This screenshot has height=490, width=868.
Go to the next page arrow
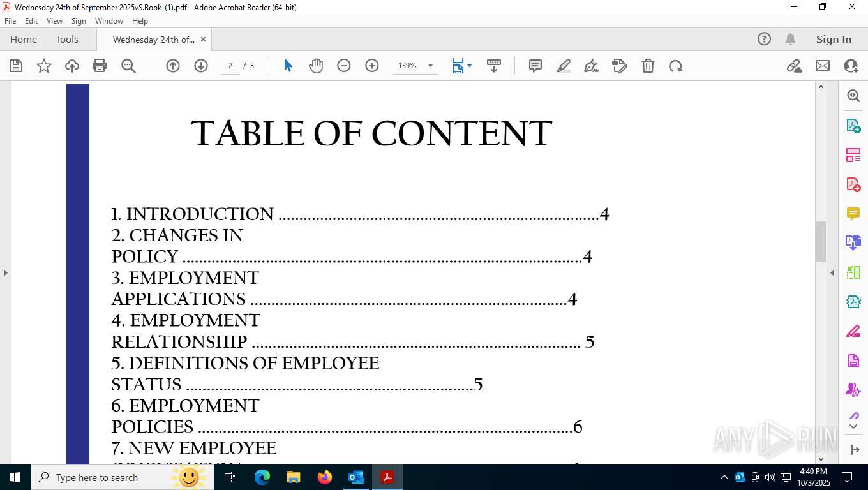click(201, 66)
